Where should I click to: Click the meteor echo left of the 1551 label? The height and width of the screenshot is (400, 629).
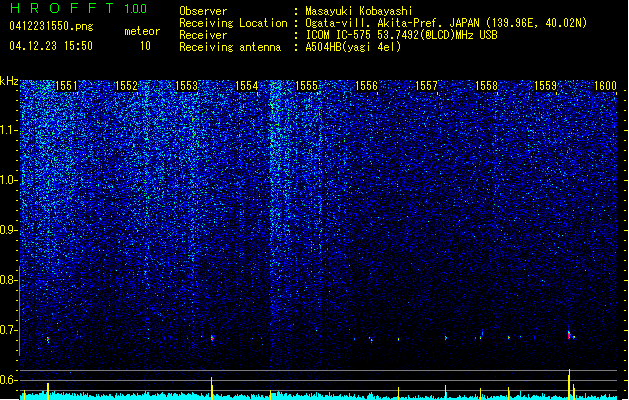click(47, 339)
